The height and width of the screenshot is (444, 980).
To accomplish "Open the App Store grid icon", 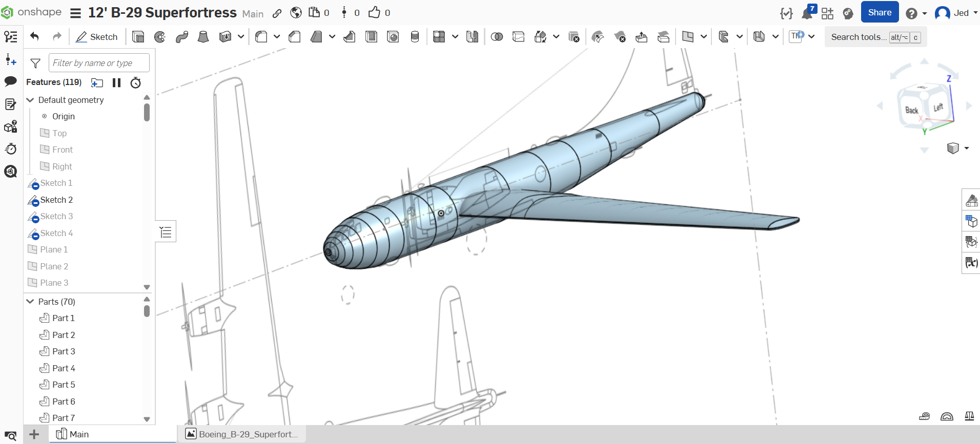I will (827, 13).
